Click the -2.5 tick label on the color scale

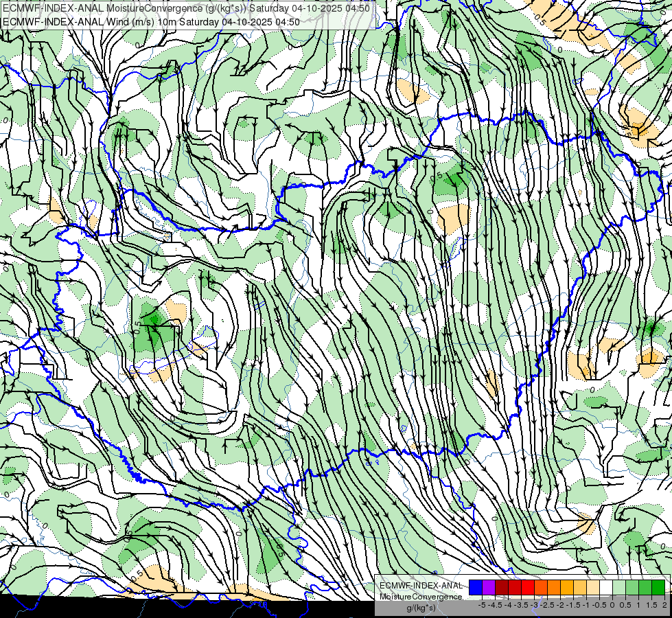[x=547, y=605]
